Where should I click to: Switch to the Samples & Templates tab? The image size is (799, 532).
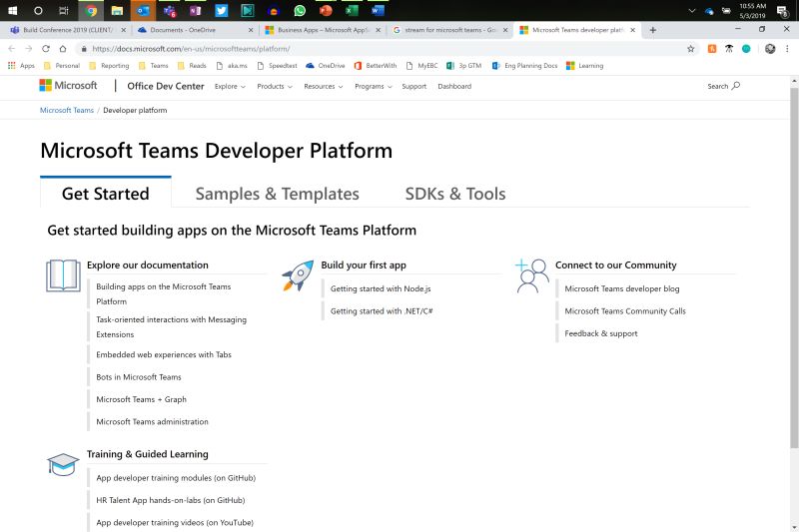pos(278,194)
